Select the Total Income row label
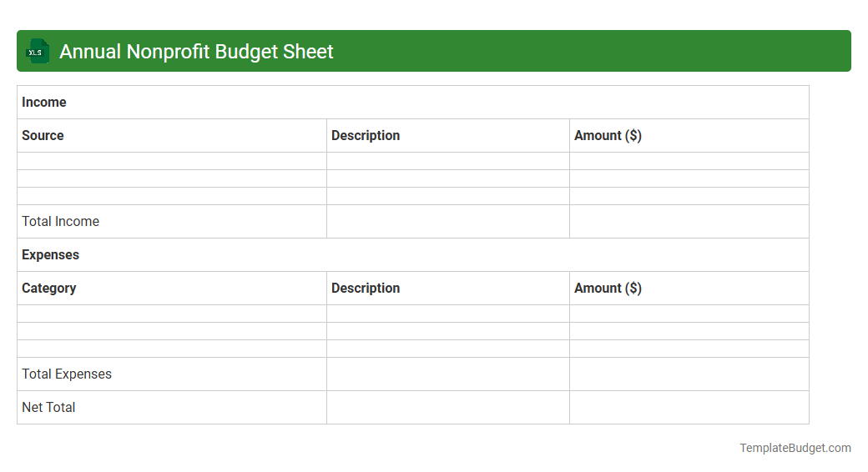Viewport: 868px width, 472px height. tap(60, 221)
